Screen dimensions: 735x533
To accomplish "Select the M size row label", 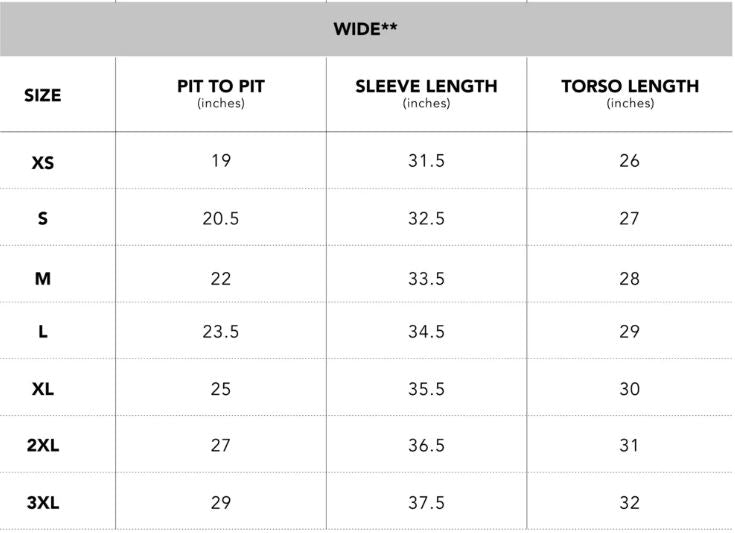I will (x=43, y=279).
